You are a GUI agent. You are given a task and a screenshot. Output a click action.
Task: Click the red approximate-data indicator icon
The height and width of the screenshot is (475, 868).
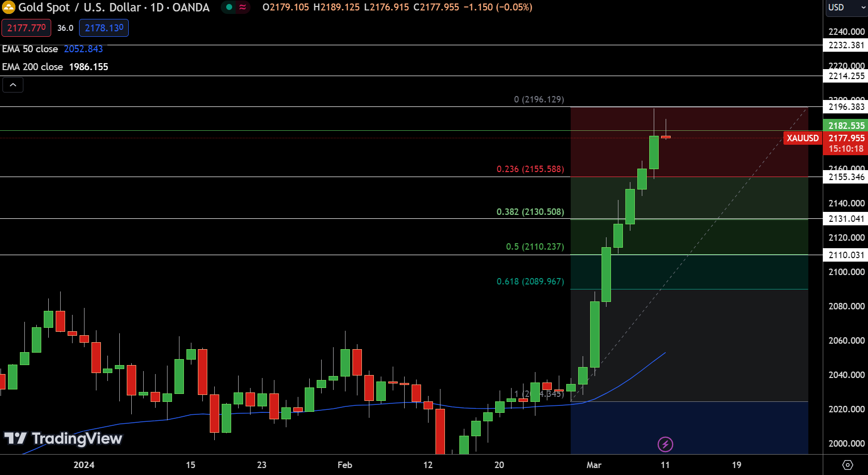tap(243, 7)
